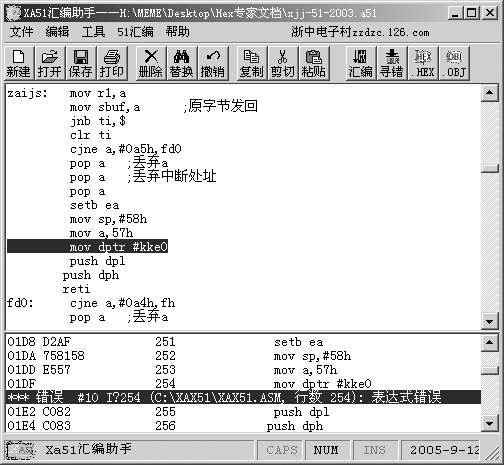This screenshot has width=504, height=465.
Task: Click the 删除 (Delete) X icon
Action: 151,63
